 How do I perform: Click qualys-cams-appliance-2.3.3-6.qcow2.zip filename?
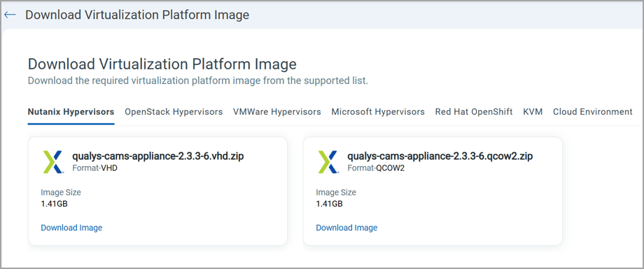[x=440, y=156]
